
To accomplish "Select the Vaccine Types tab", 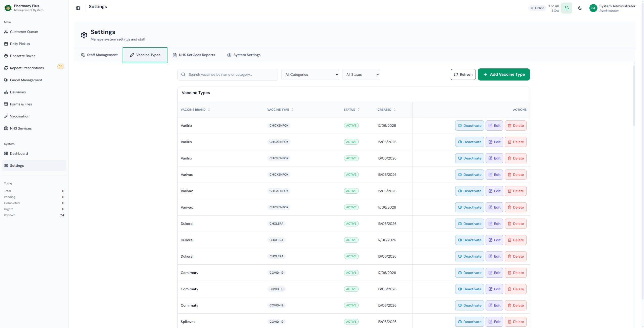I will click(x=145, y=55).
